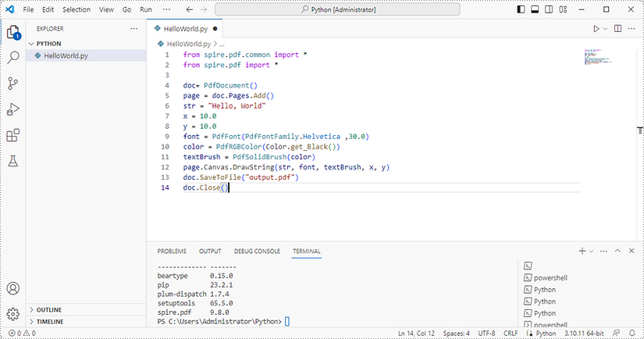The width and height of the screenshot is (644, 339).
Task: Run Python file with play icon
Action: [x=596, y=29]
